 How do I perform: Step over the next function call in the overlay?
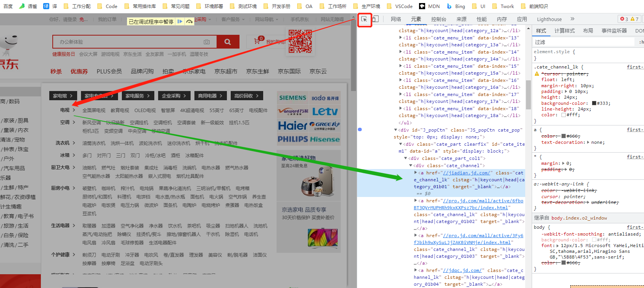189,21
